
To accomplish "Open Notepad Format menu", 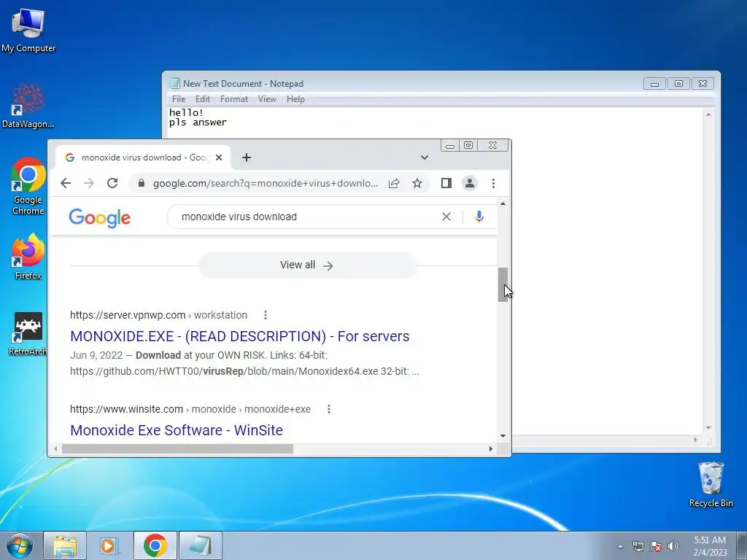I will point(234,99).
